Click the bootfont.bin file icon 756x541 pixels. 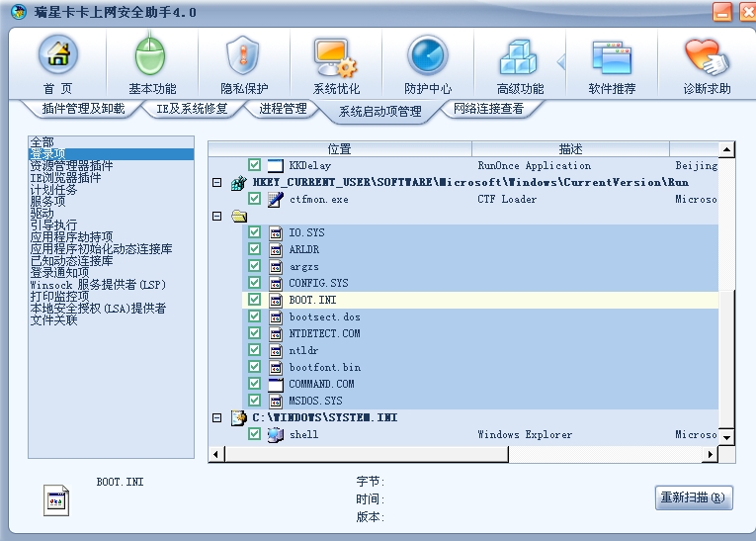coord(276,367)
